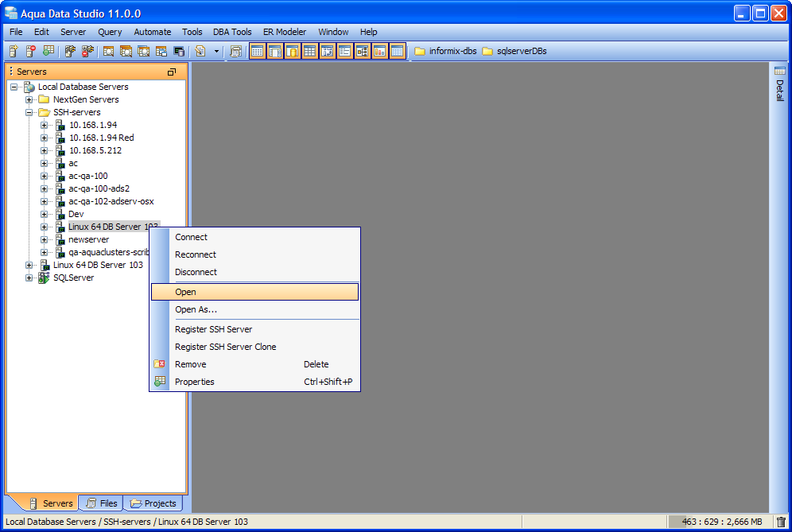
Task: Open the Query menu
Action: (110, 32)
